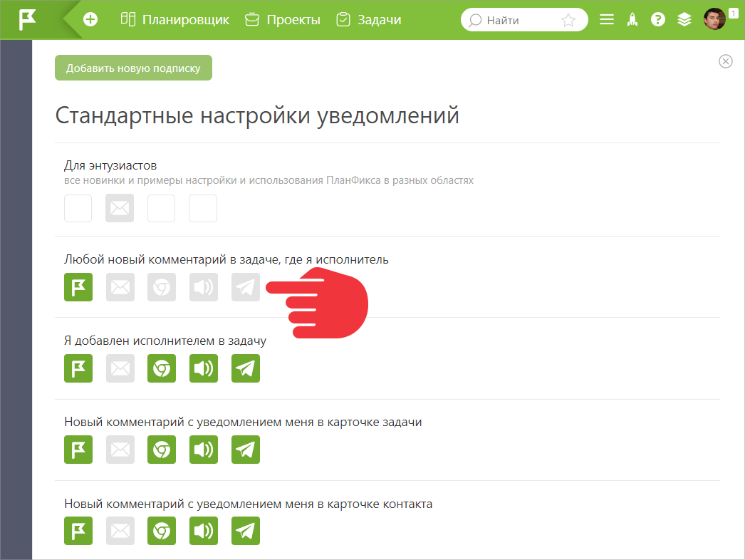
Task: Disable Chrome alert for Я добавлен исполнителем
Action: [162, 368]
